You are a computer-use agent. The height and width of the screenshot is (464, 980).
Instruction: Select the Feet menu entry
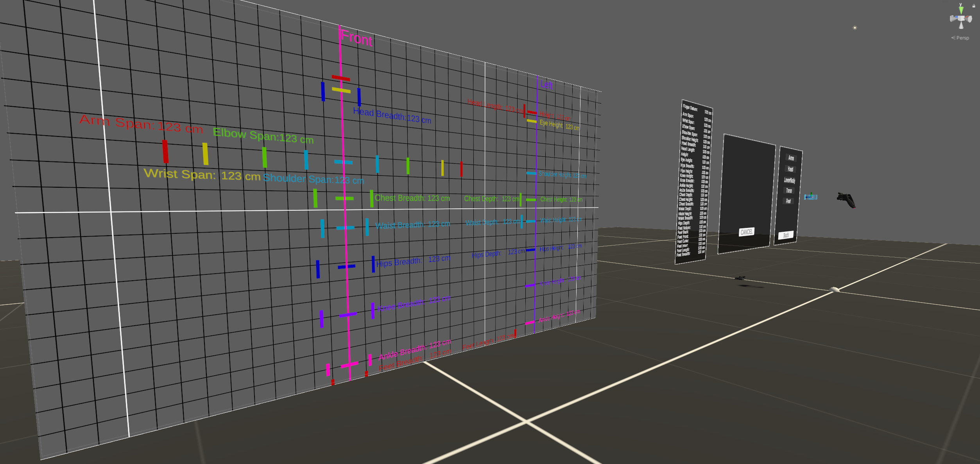pyautogui.click(x=788, y=201)
